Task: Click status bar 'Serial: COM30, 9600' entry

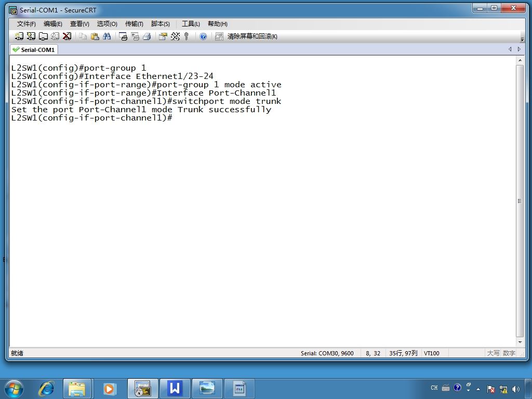Action: click(x=327, y=353)
